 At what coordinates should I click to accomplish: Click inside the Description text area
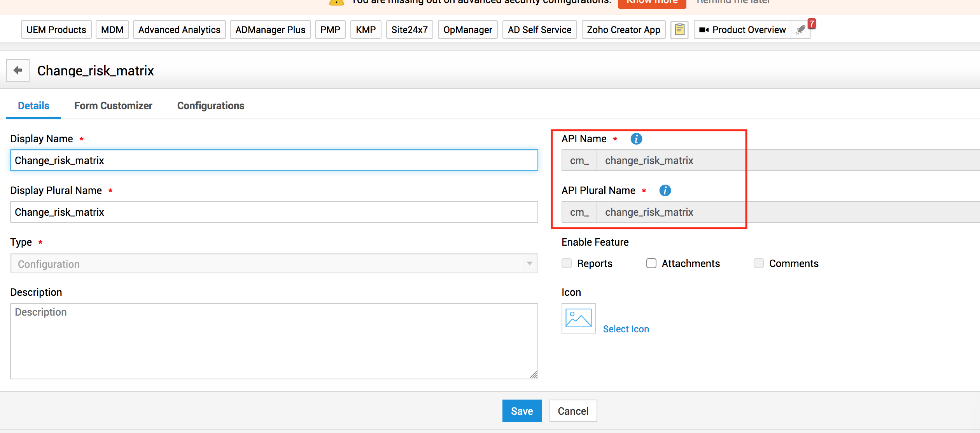pos(274,341)
